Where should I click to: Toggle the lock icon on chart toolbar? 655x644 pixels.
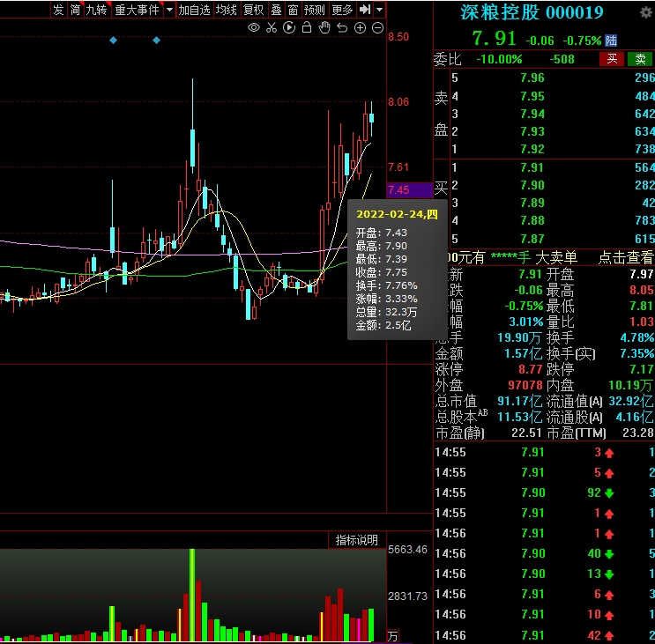[307, 28]
